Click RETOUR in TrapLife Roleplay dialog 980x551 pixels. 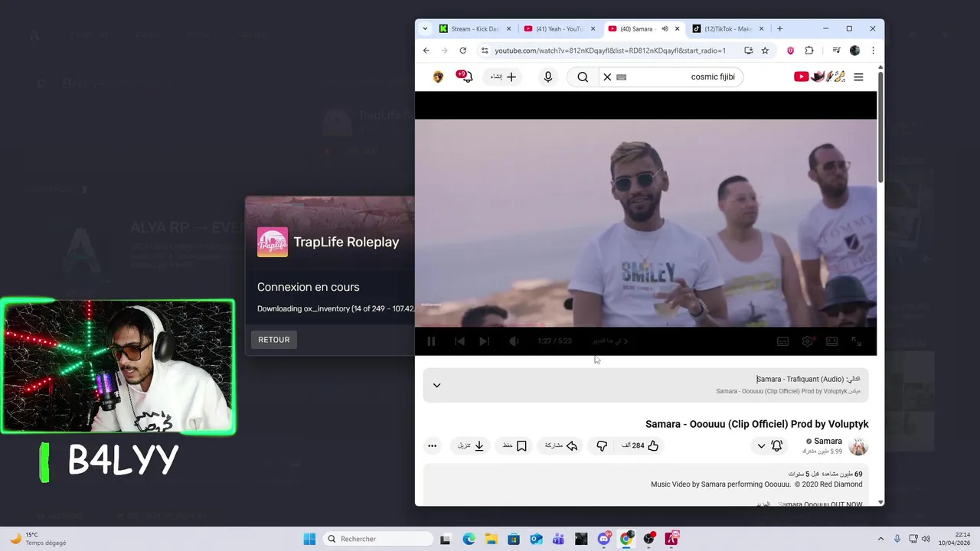(x=274, y=340)
